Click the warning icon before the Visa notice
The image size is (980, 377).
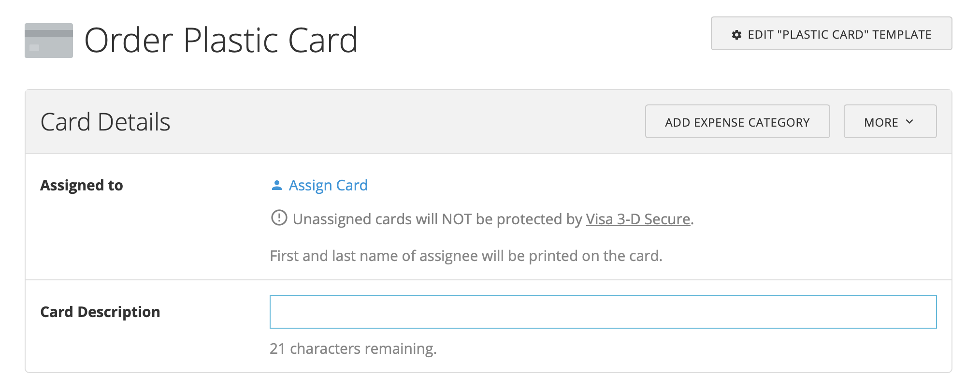[278, 218]
